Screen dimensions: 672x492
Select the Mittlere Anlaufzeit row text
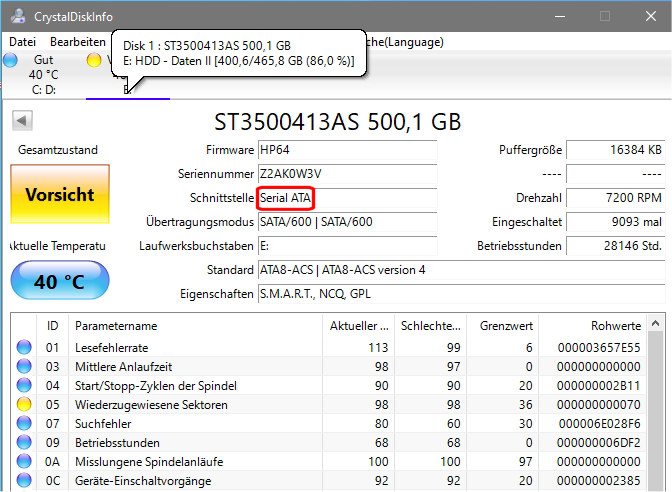click(123, 367)
